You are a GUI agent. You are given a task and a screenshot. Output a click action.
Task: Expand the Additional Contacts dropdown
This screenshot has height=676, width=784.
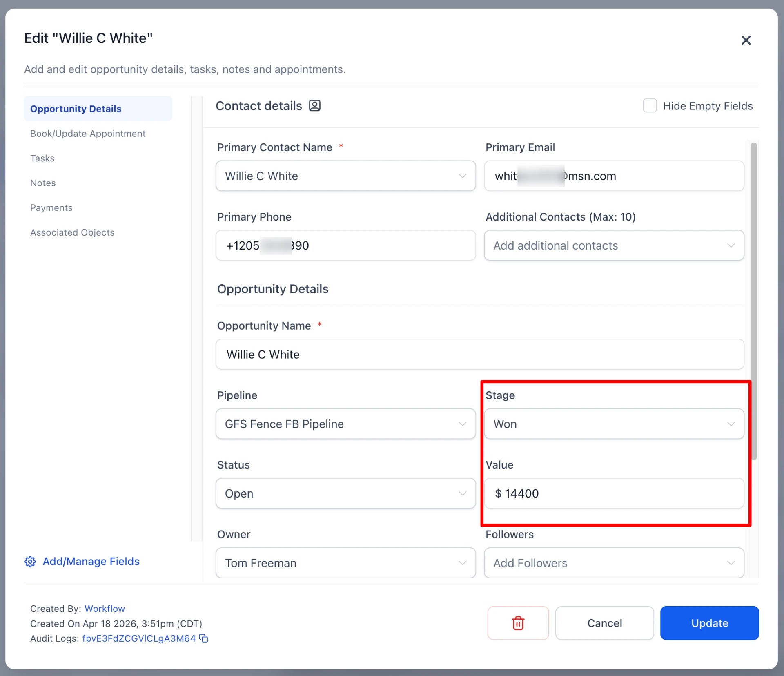pos(614,245)
